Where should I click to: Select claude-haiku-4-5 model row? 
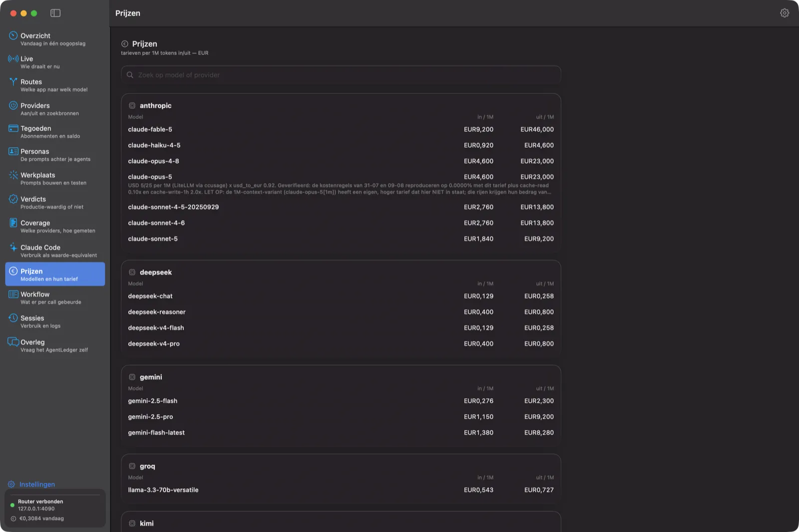[x=341, y=145]
